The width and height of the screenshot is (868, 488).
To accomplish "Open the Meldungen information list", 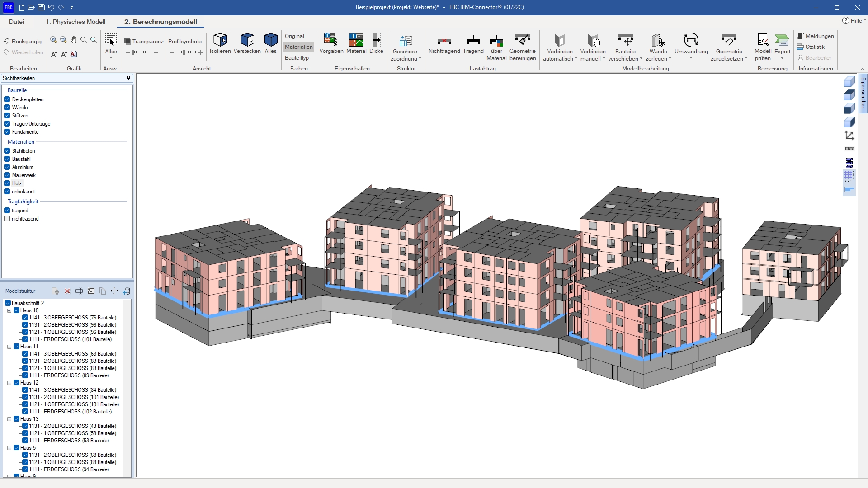I will (x=816, y=36).
